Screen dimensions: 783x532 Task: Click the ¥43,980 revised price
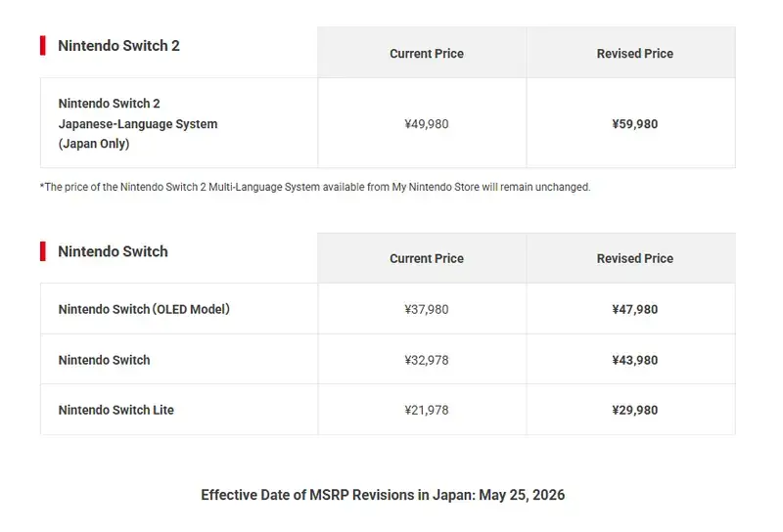coord(634,360)
